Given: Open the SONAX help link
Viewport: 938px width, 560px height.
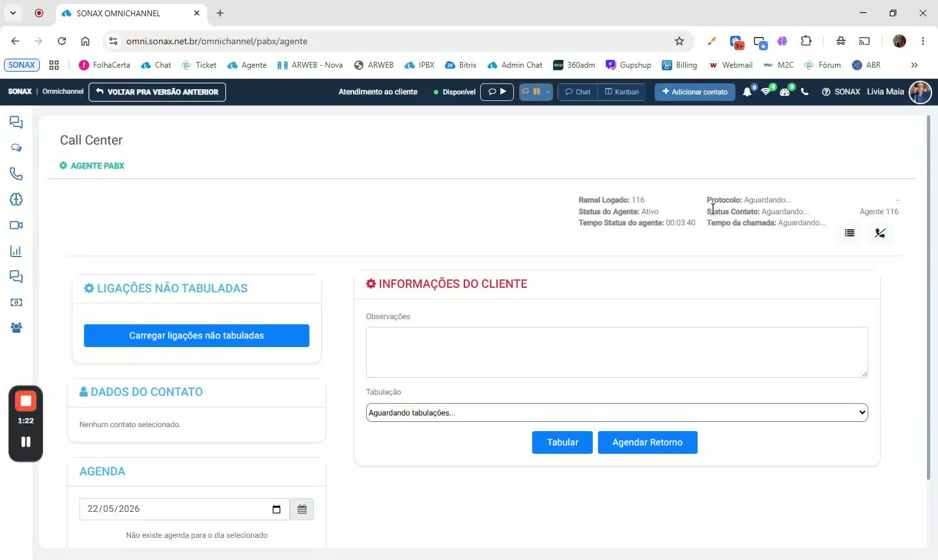Looking at the screenshot, I should [841, 92].
